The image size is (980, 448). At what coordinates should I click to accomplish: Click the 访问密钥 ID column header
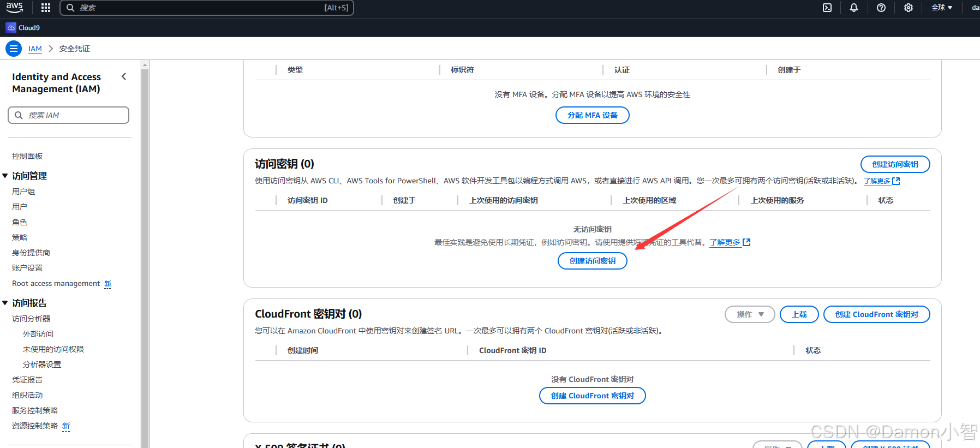pos(308,200)
